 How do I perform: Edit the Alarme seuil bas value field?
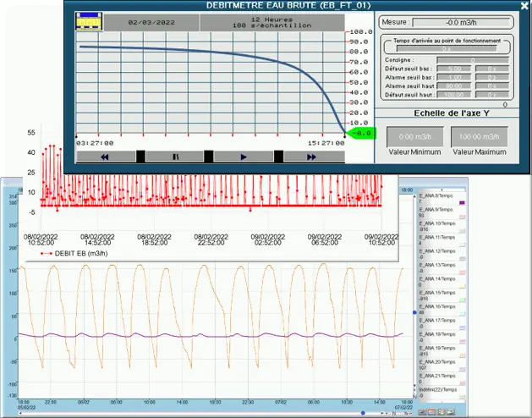(453, 77)
